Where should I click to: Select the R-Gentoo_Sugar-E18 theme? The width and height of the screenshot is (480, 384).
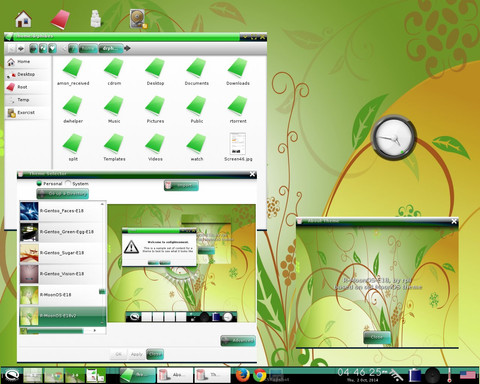click(x=62, y=253)
